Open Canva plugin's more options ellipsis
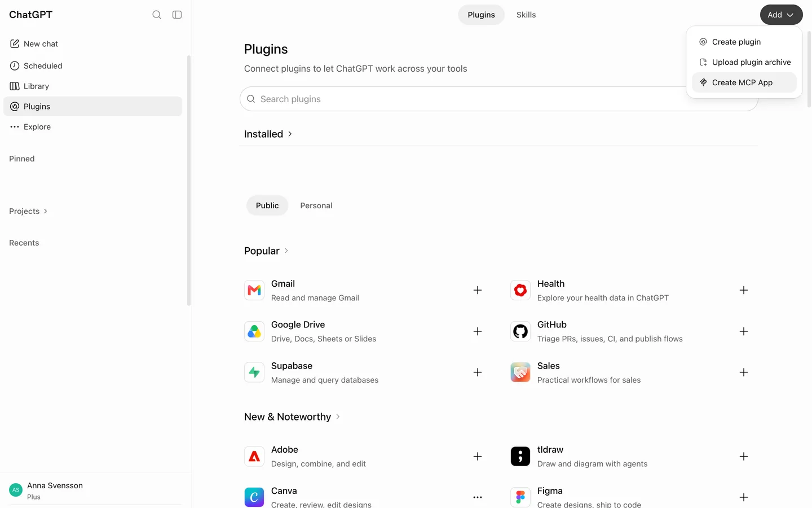 478,497
